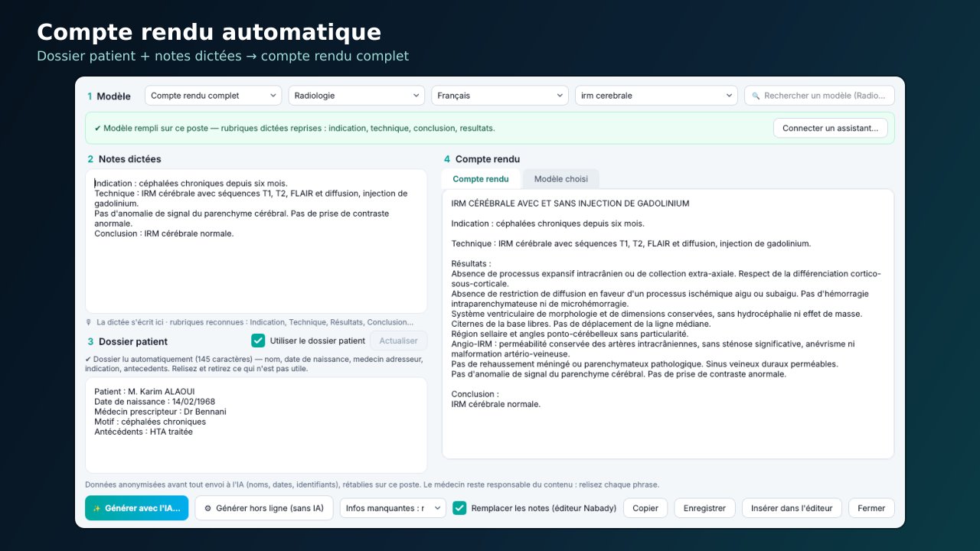Click the Rechercher un modèle search field
Screen dimensions: 980x551
tap(819, 96)
